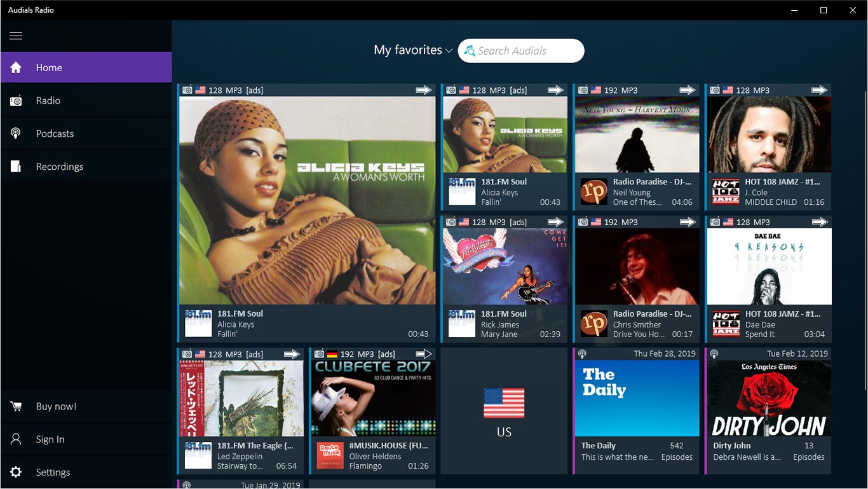Click 'Debra Newell is a...' description
The height and width of the screenshot is (489, 868).
pyautogui.click(x=747, y=457)
